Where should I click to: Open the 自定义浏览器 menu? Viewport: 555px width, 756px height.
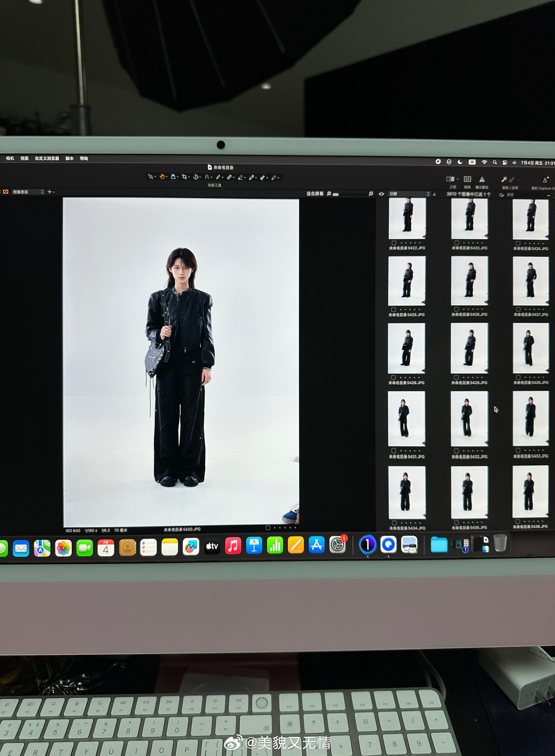click(x=47, y=158)
